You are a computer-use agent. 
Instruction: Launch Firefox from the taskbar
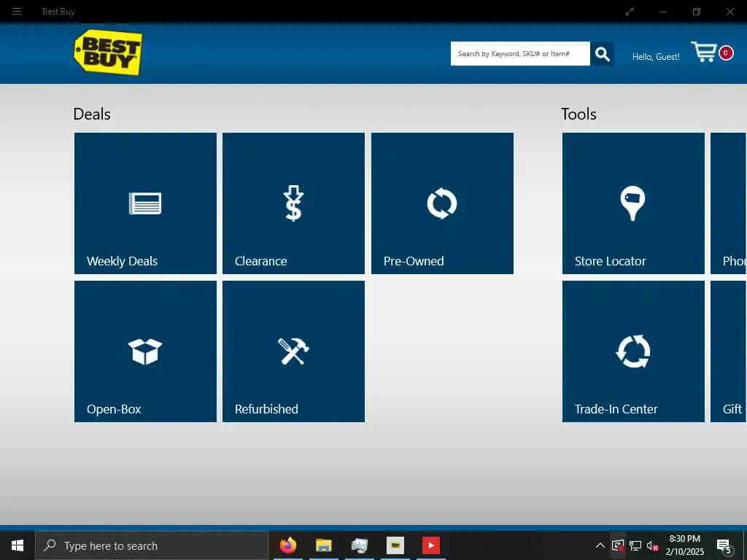pos(287,545)
